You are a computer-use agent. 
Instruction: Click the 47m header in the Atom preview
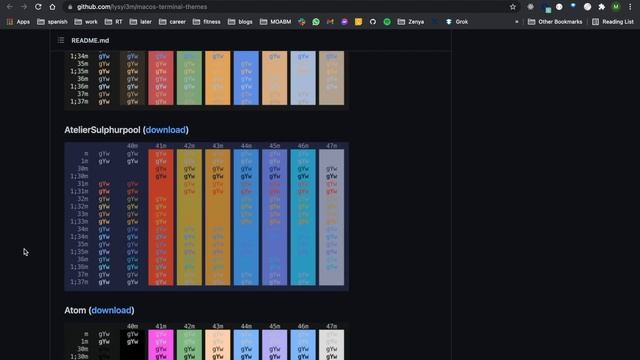[x=331, y=326]
